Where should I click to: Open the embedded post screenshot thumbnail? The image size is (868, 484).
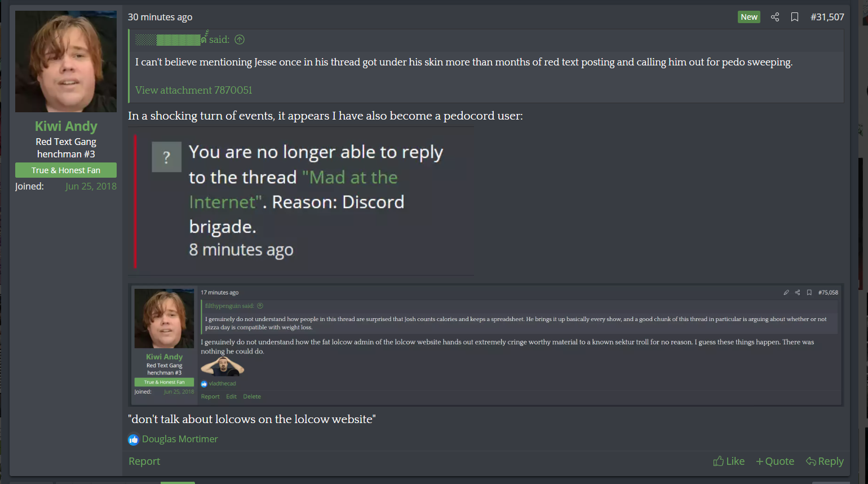tap(486, 345)
